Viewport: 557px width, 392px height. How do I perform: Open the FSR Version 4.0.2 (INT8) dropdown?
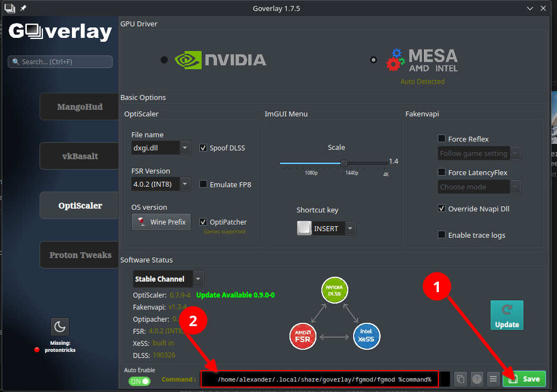[161, 184]
